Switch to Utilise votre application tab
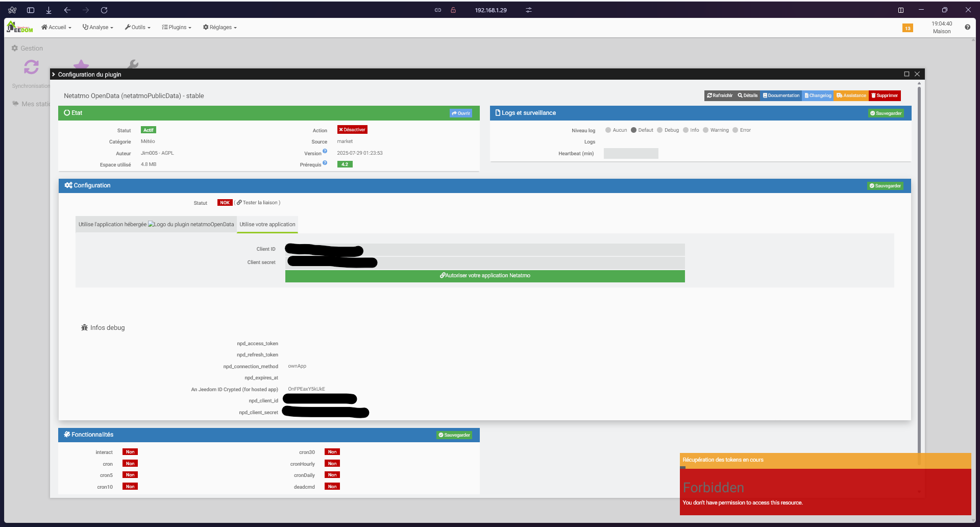Image resolution: width=980 pixels, height=527 pixels. (x=267, y=225)
